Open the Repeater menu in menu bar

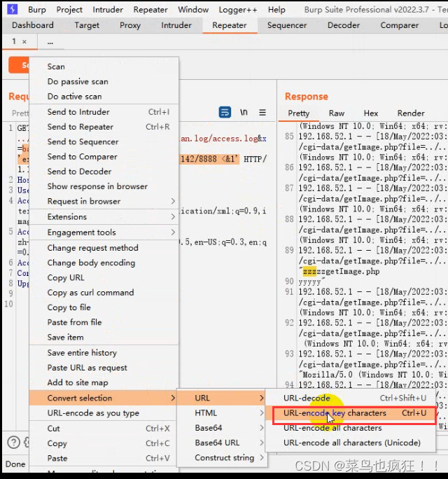pyautogui.click(x=150, y=10)
